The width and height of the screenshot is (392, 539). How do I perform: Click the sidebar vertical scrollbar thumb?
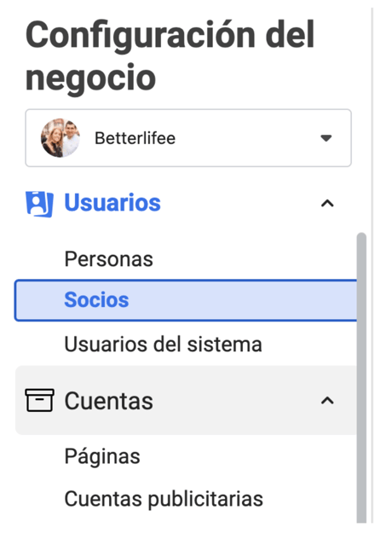point(361,378)
